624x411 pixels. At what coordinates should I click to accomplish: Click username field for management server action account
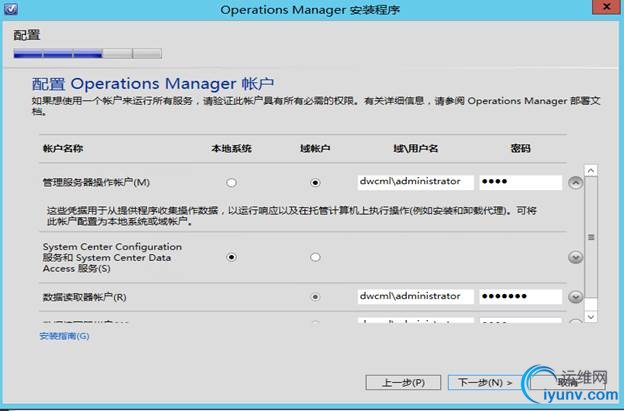[x=415, y=182]
